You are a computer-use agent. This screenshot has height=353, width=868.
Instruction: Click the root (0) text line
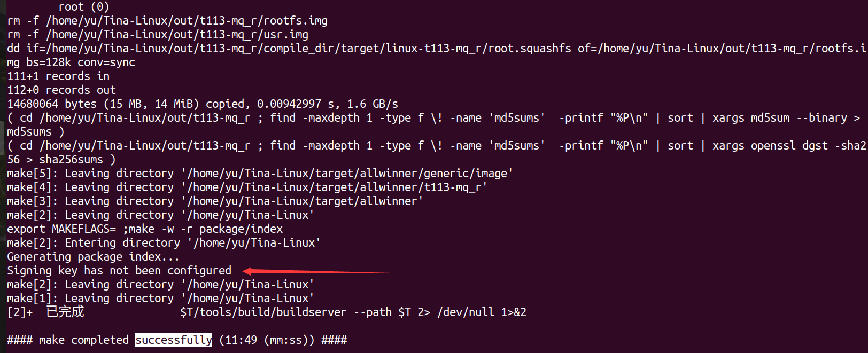[84, 7]
